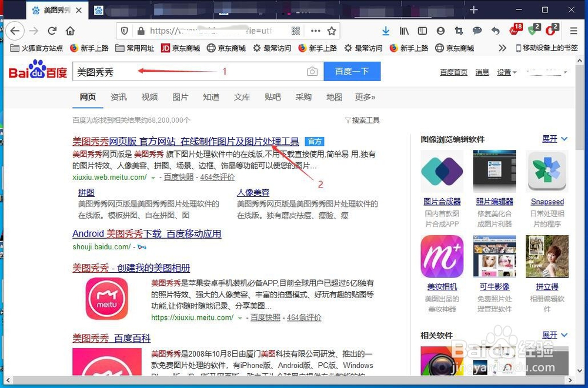Click the horizontal scrollbar right arrow
Viewport: 588px width, 388px height.
(x=570, y=380)
